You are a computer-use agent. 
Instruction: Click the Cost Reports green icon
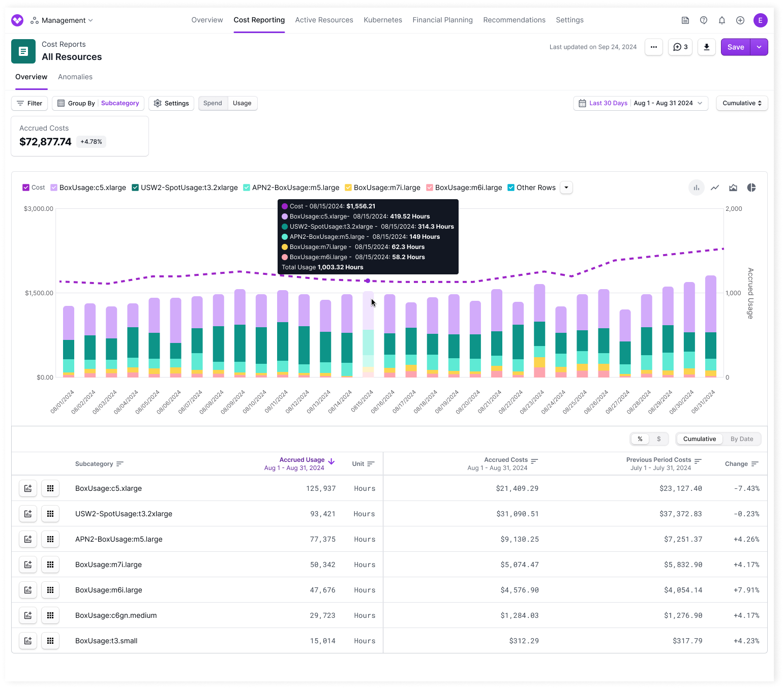23,51
